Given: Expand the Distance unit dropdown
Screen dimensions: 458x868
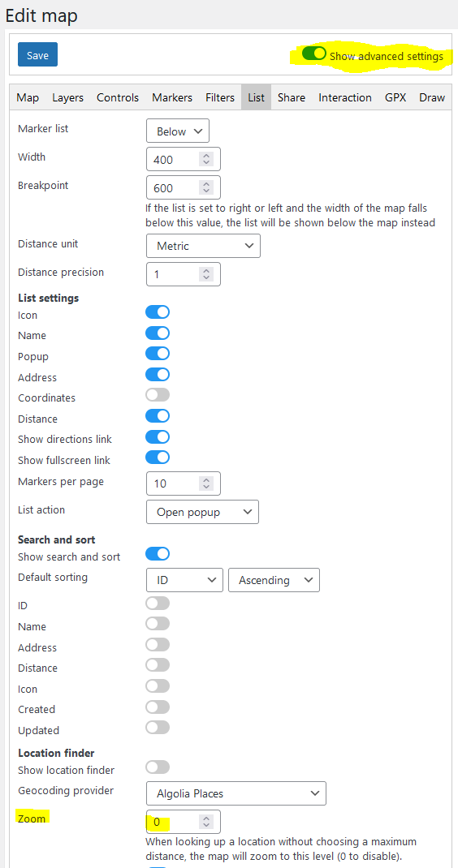Looking at the screenshot, I should (x=203, y=246).
